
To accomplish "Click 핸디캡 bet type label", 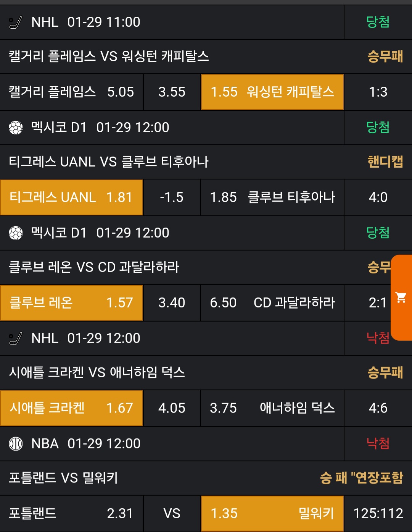I will click(x=385, y=162).
